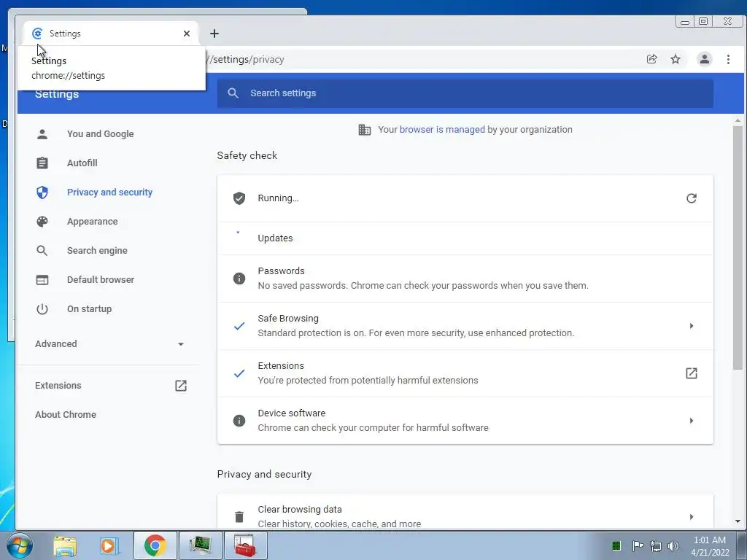
Task: Click the network tray icon
Action: pos(656,545)
